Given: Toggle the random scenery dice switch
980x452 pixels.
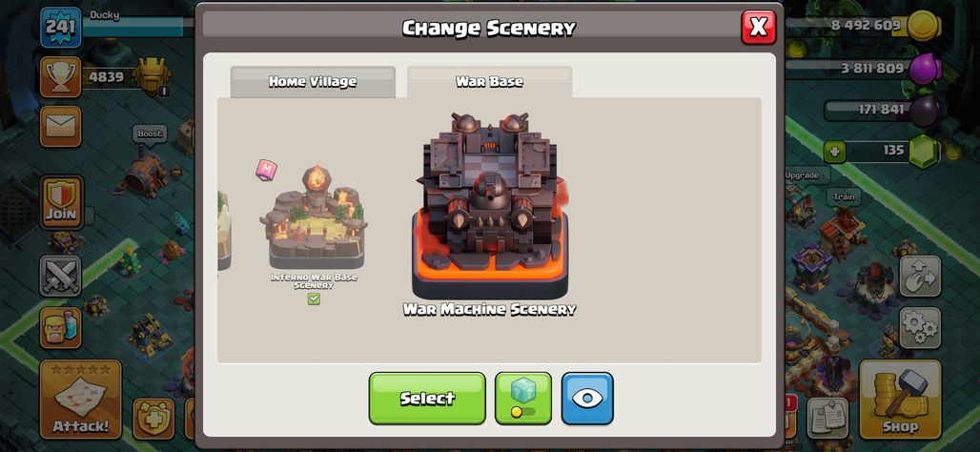Looking at the screenshot, I should tap(523, 399).
